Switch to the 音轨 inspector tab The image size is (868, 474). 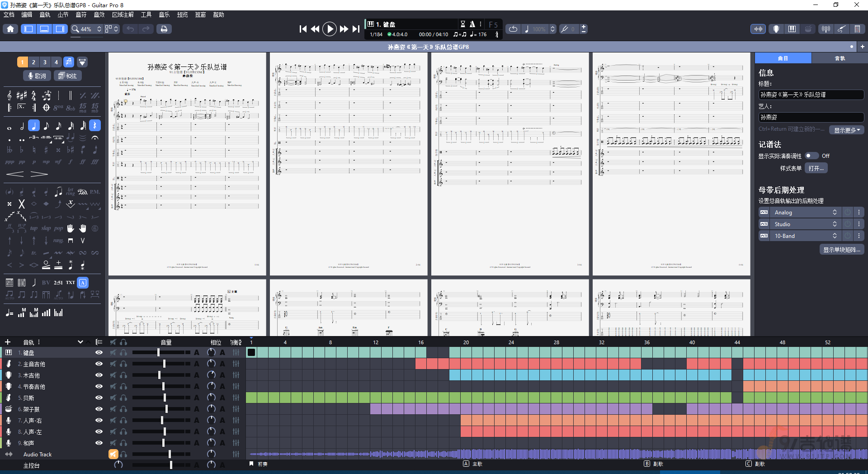point(840,58)
